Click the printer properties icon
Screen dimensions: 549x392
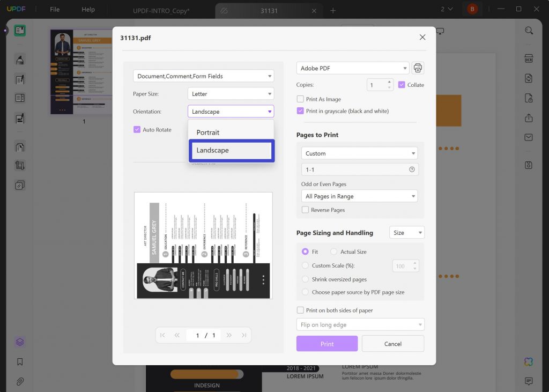coord(418,68)
